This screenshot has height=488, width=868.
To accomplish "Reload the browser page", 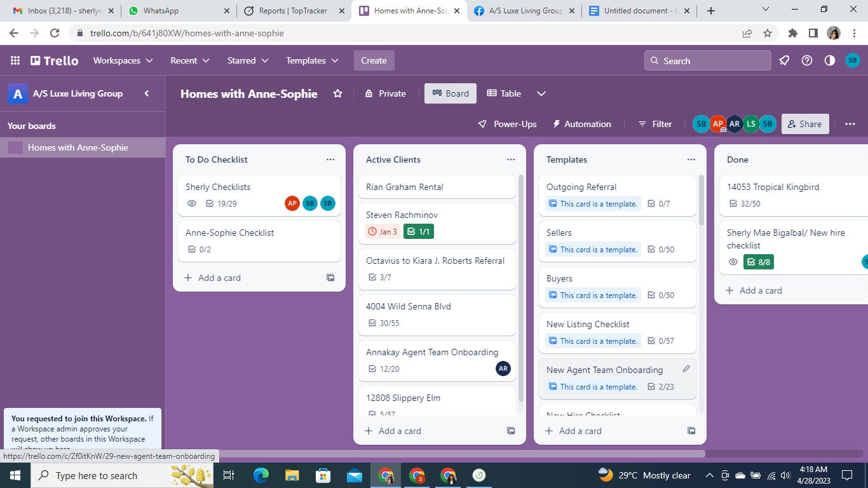I will click(55, 33).
